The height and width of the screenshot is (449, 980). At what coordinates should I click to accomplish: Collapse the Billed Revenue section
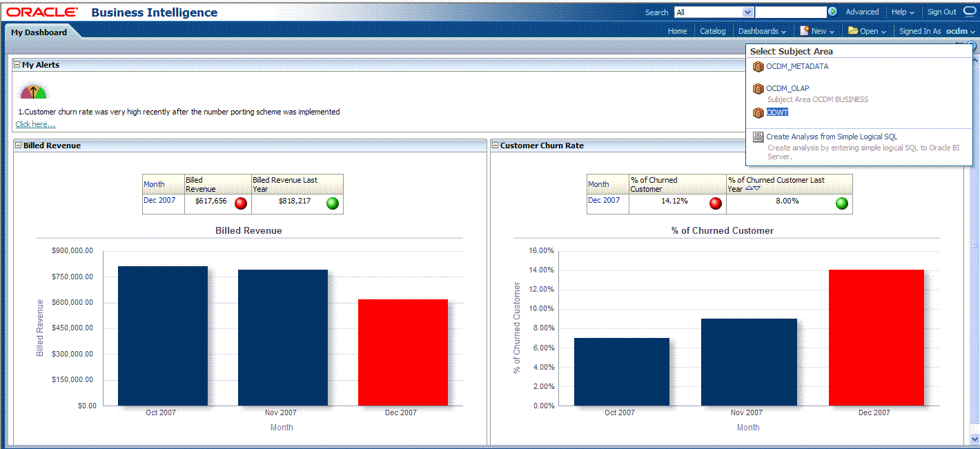[x=19, y=146]
